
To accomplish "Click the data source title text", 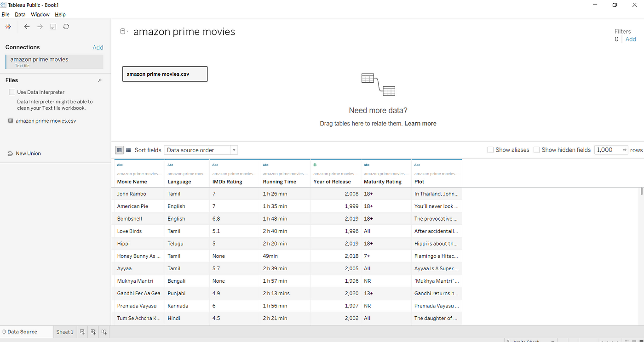I will coord(184,32).
